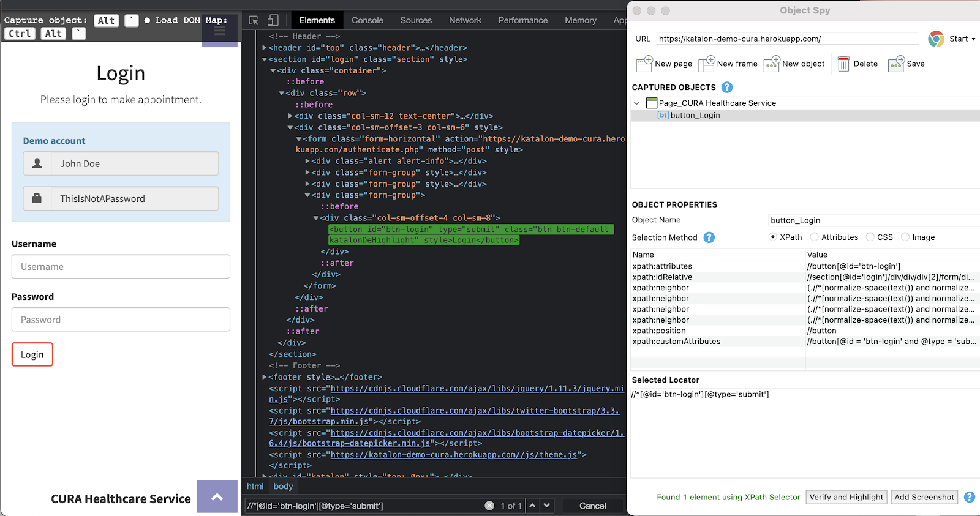Screen dimensions: 980x516
Task: Select the xpath:attributes row
Action: pyautogui.click(x=805, y=266)
